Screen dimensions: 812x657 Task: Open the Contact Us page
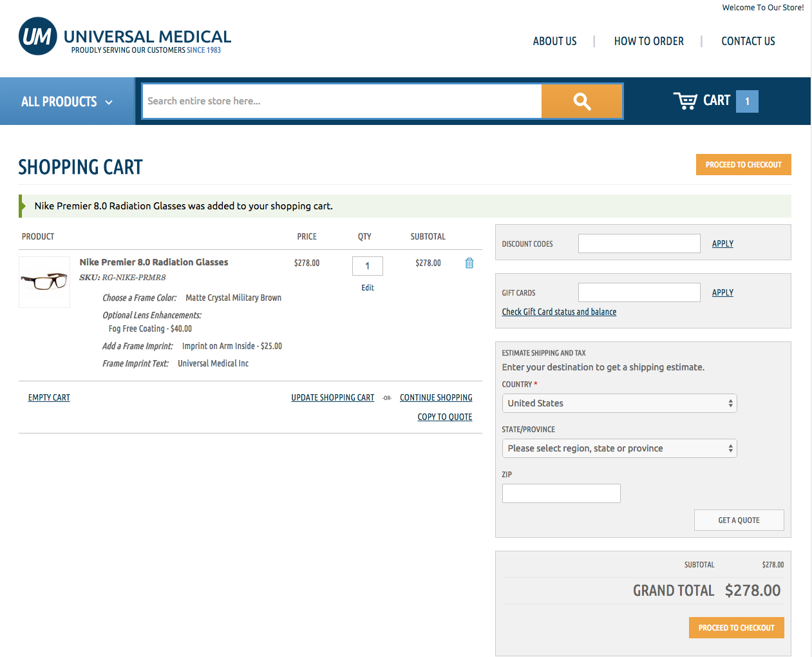click(748, 41)
